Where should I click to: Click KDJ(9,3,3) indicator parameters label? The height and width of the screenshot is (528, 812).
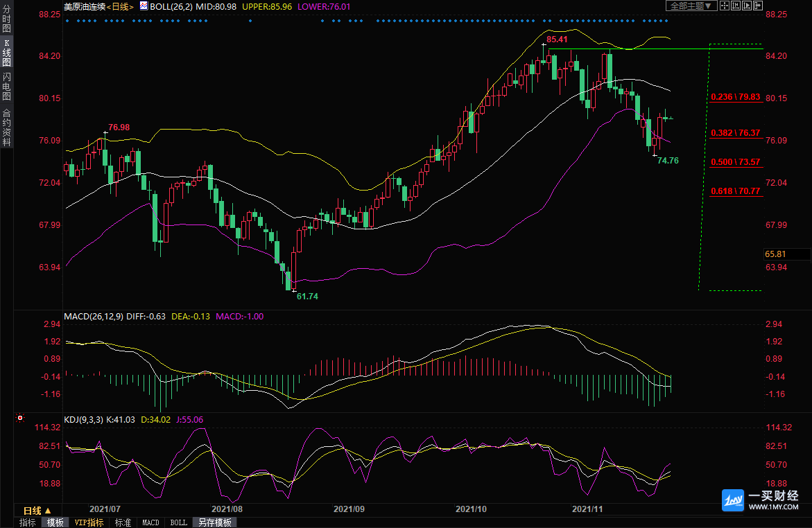(83, 420)
